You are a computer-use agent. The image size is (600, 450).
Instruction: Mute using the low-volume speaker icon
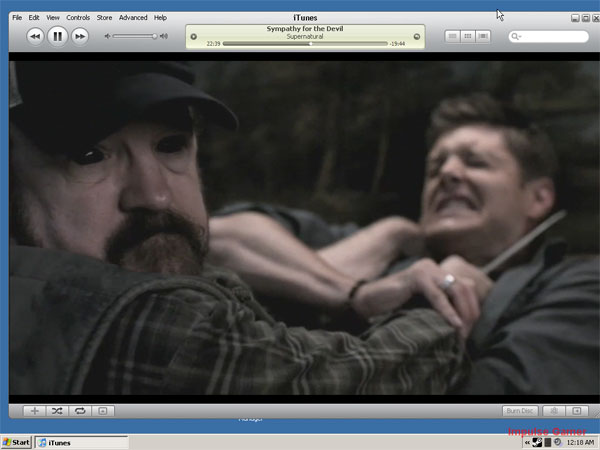click(108, 36)
